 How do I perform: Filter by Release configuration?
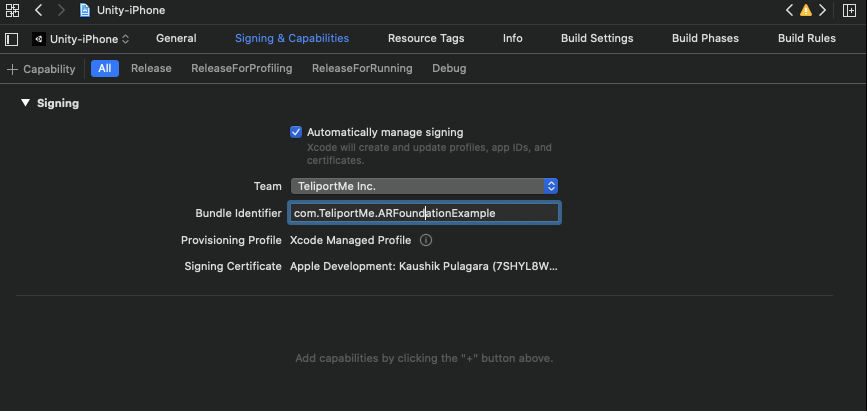point(151,69)
